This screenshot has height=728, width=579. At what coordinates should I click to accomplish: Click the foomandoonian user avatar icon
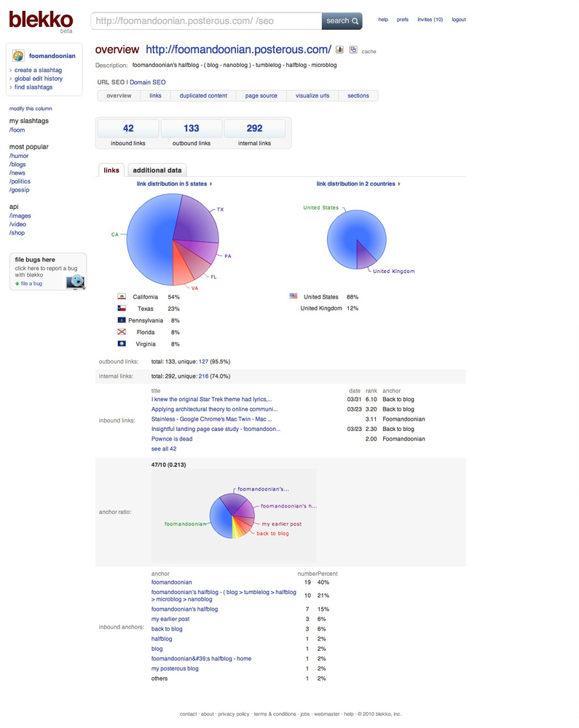[18, 56]
